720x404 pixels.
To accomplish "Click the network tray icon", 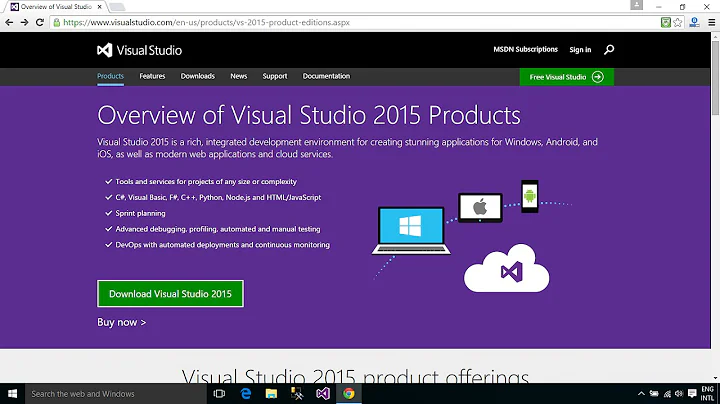I will tap(667, 393).
